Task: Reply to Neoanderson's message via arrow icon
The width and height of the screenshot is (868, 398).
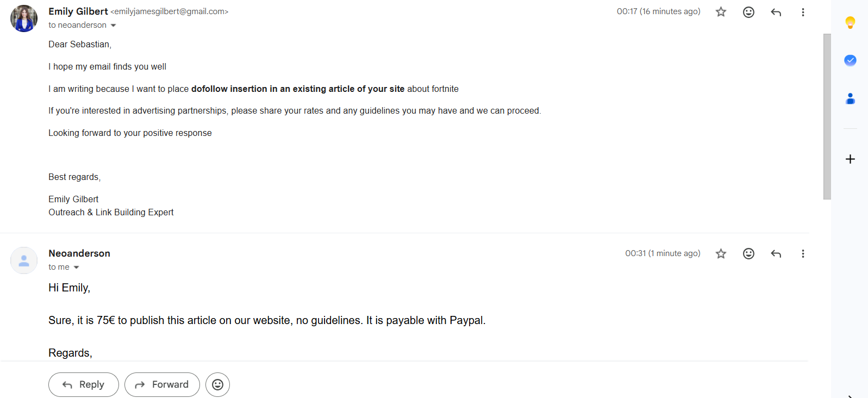Action: (x=776, y=253)
